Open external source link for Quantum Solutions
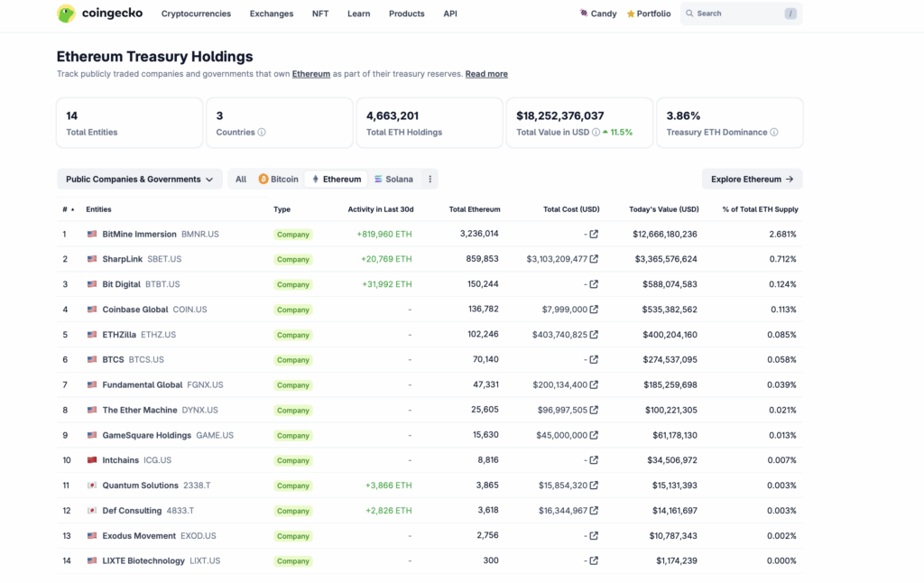Image resolution: width=924 pixels, height=583 pixels. click(x=594, y=486)
